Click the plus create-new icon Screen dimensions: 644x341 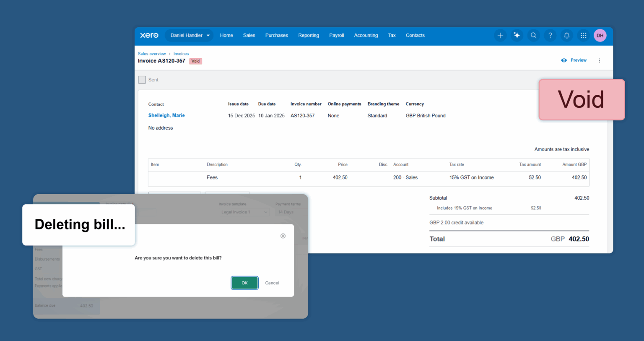pyautogui.click(x=500, y=36)
